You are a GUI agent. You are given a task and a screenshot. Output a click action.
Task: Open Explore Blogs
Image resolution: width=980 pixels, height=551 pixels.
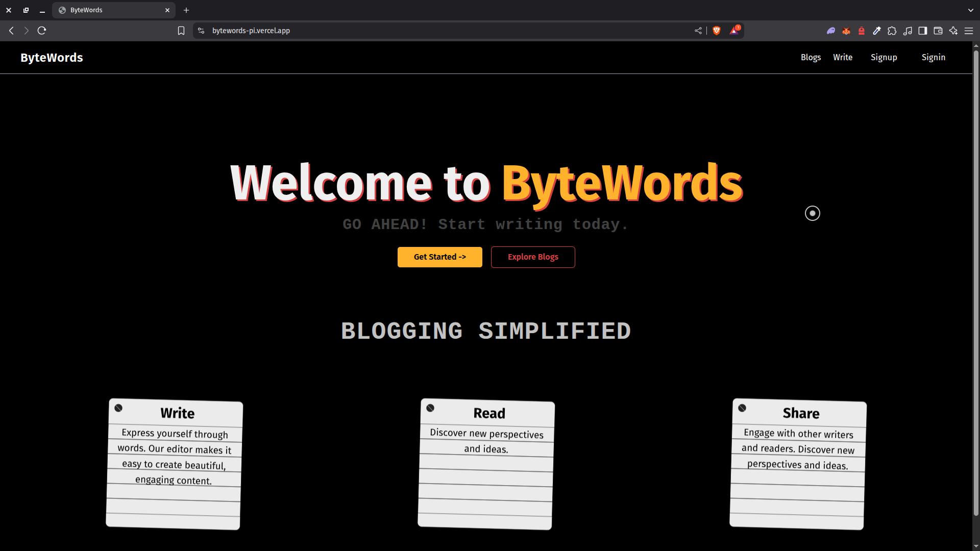point(533,257)
